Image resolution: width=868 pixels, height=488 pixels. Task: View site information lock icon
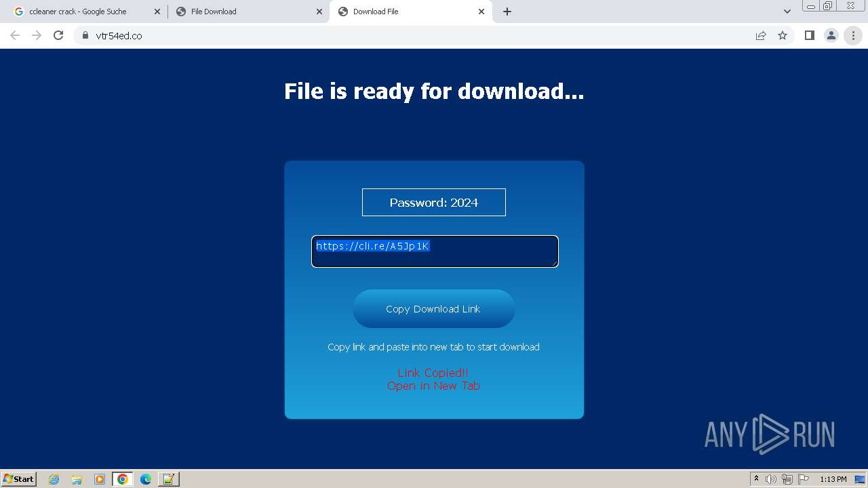point(85,35)
